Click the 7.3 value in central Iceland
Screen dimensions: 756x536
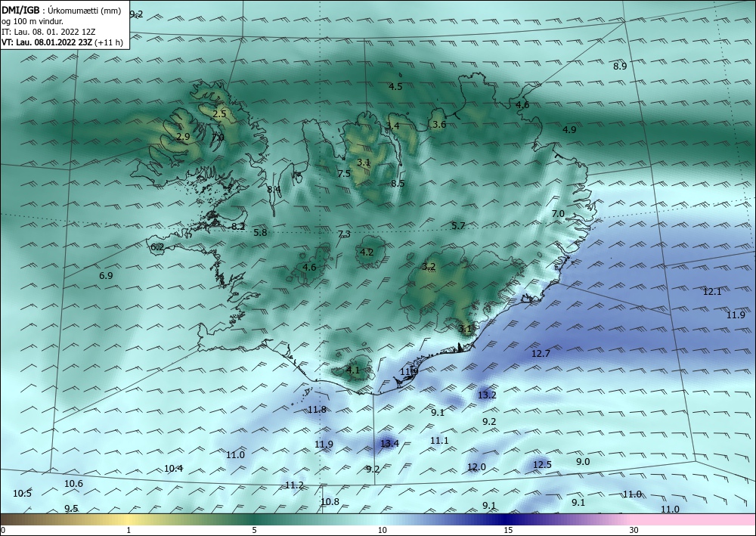pyautogui.click(x=344, y=234)
